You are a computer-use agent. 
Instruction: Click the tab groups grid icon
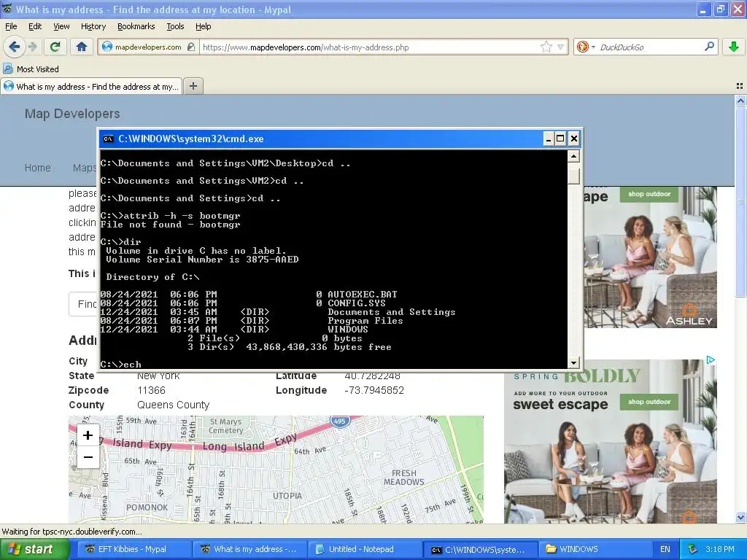pos(740,86)
